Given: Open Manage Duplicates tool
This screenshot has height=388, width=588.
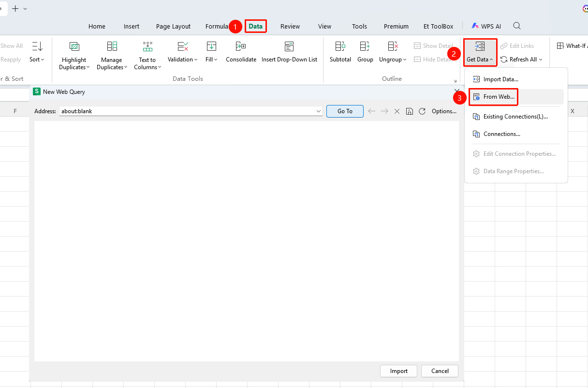Looking at the screenshot, I should 112,55.
